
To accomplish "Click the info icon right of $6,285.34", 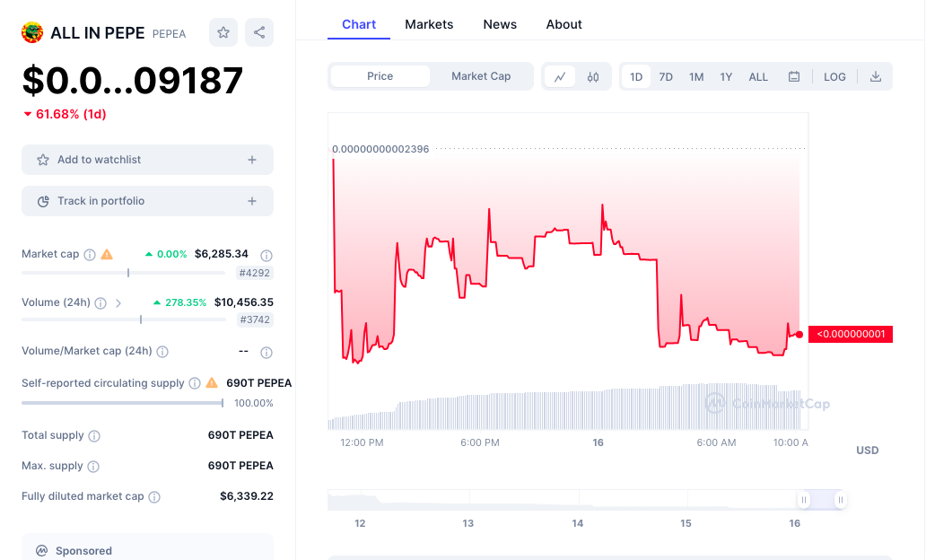I will coord(266,255).
